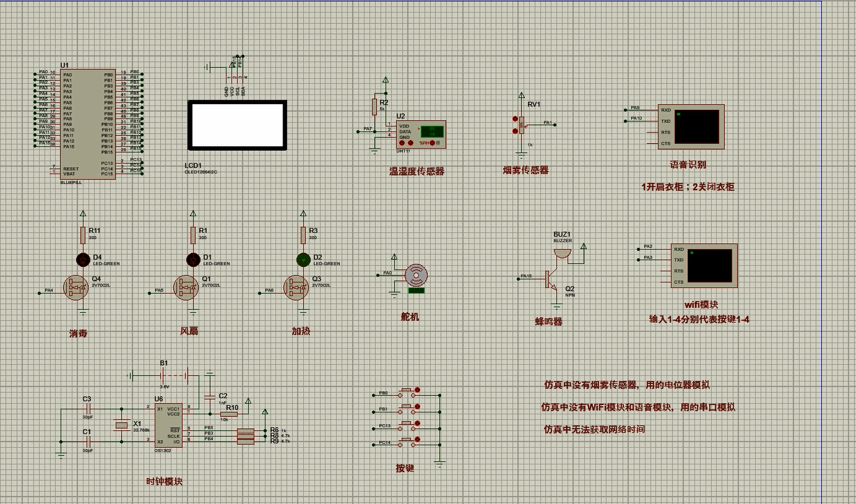Viewport: 856px width, 504px height.
Task: Select the X1 crystal oscillator
Action: click(x=121, y=426)
